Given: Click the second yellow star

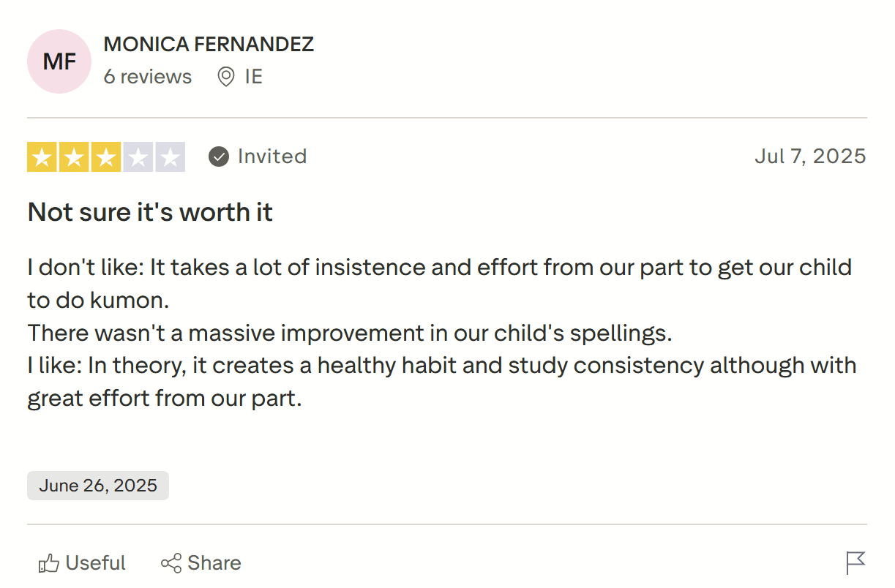Looking at the screenshot, I should tap(74, 157).
